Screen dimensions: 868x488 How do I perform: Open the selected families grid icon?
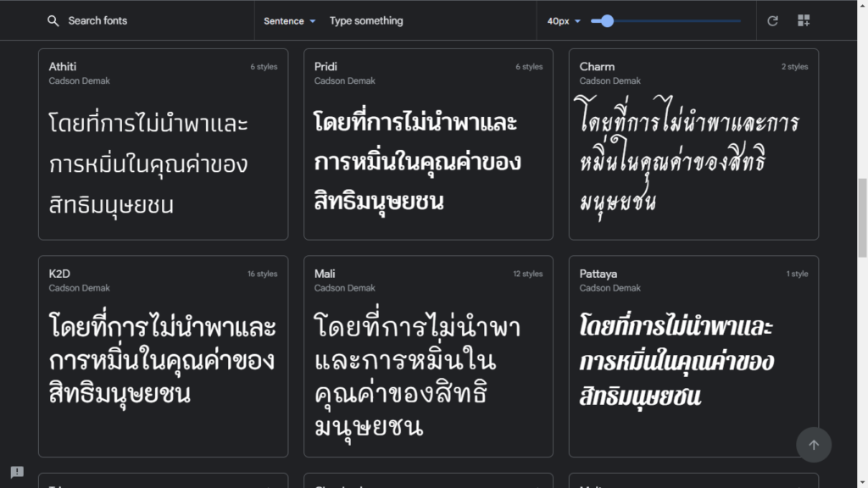coord(804,21)
